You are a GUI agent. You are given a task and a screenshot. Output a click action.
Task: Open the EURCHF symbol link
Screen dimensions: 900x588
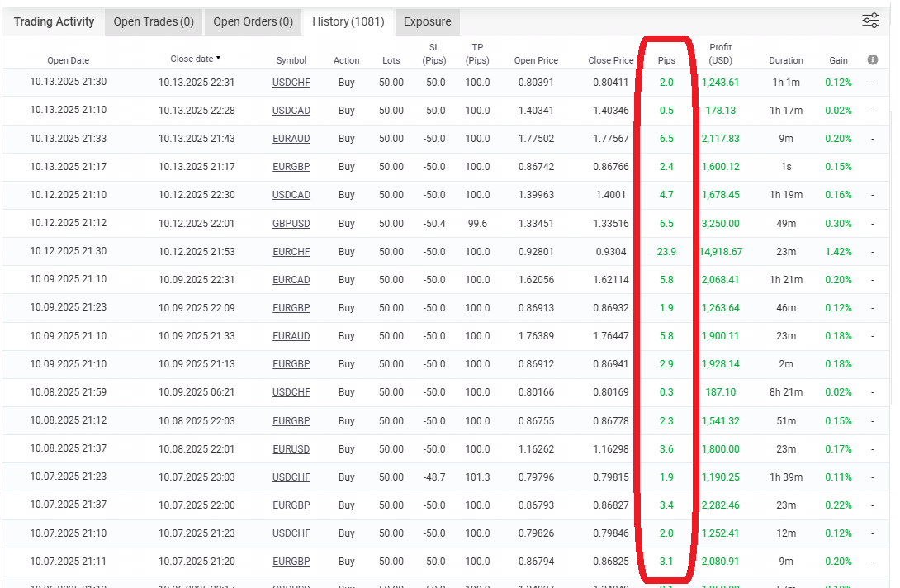291,252
